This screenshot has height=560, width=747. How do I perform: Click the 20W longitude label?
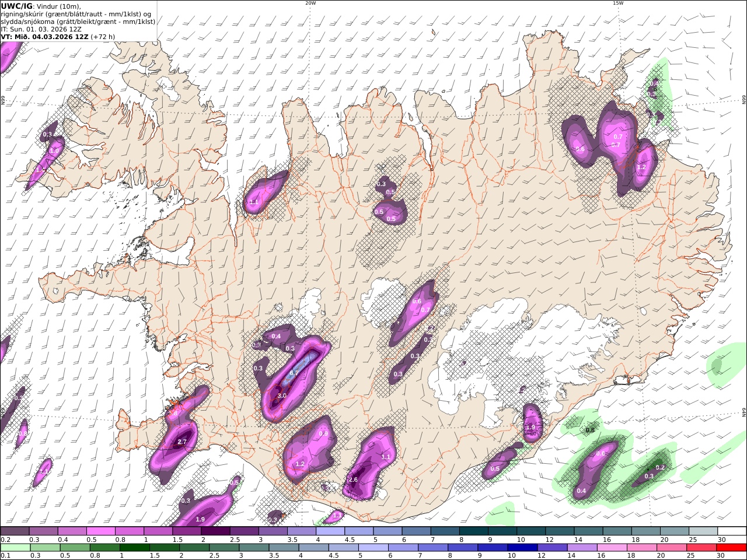click(310, 3)
